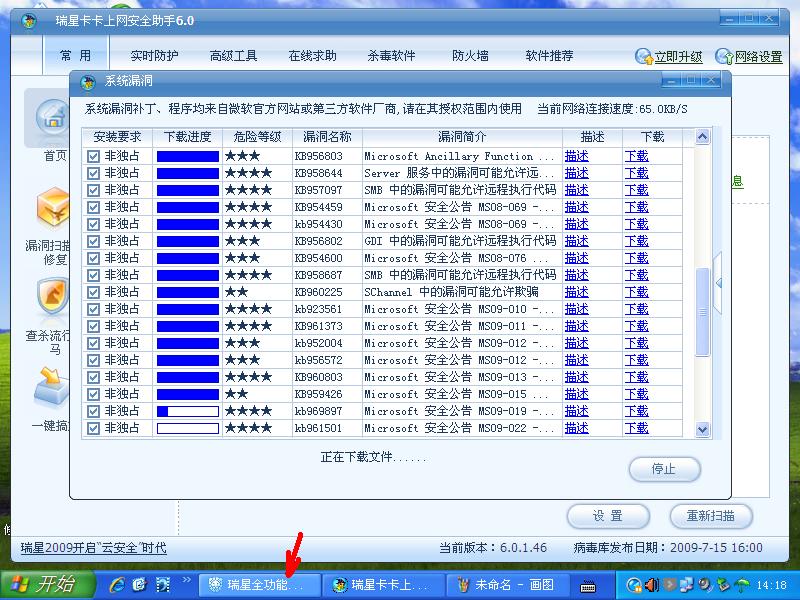Click the 开始 Start button
The width and height of the screenshot is (800, 600).
click(48, 585)
